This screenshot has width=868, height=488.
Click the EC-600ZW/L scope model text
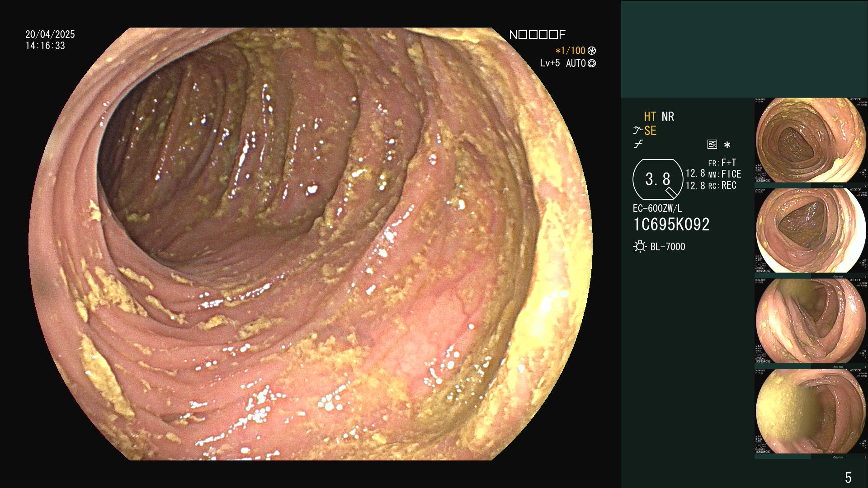(658, 209)
